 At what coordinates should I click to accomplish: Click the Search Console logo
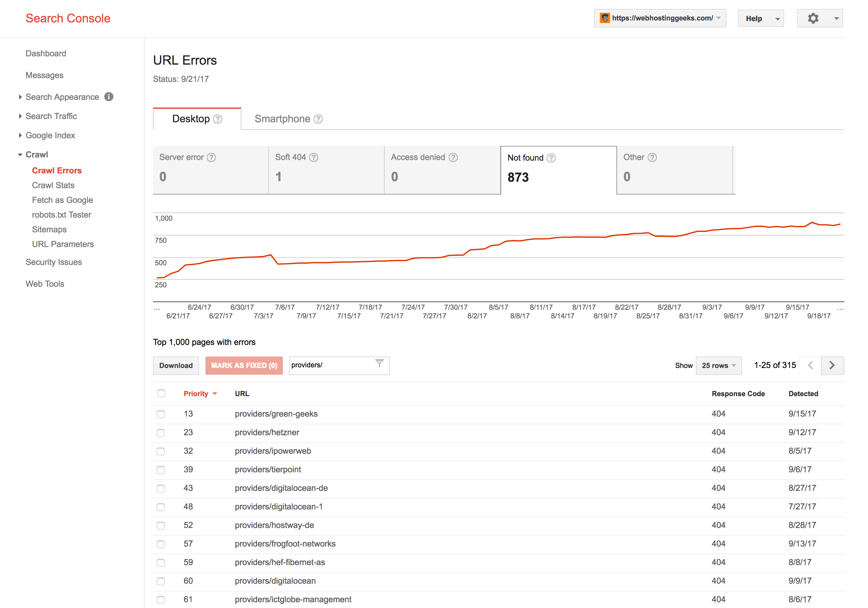click(x=68, y=18)
